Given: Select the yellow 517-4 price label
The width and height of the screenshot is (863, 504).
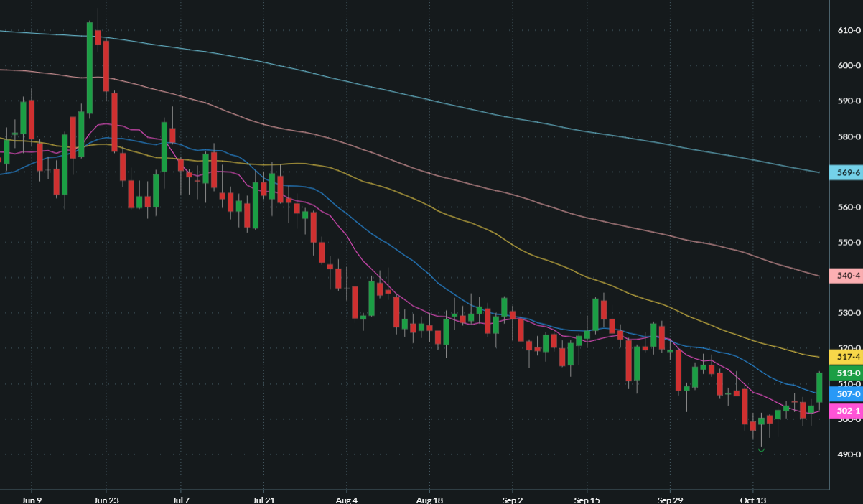Looking at the screenshot, I should click(x=845, y=357).
